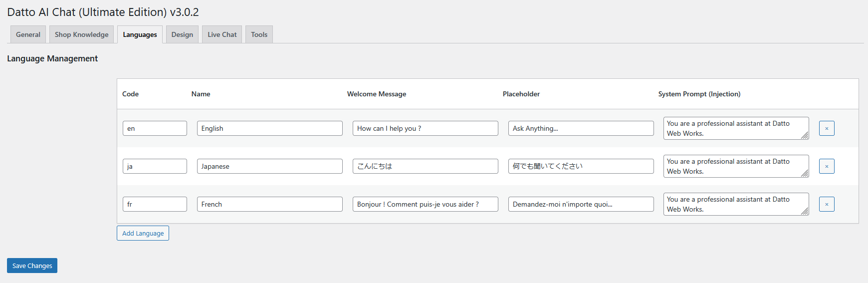
Task: Delete the French language row
Action: (x=826, y=204)
